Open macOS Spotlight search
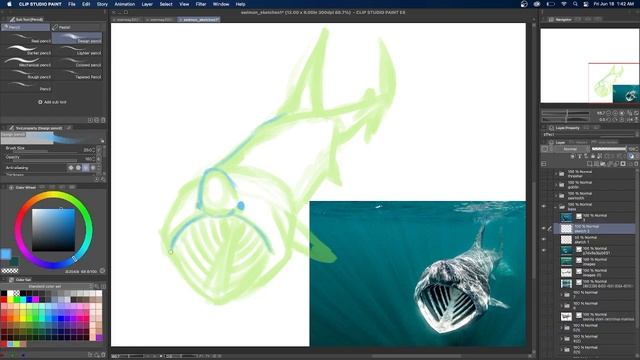Image resolution: width=640 pixels, height=360 pixels. tap(575, 4)
